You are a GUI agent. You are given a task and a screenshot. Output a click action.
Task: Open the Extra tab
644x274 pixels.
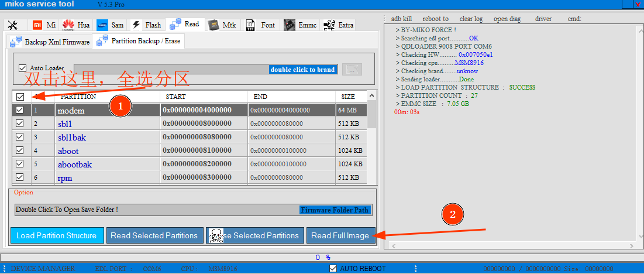pyautogui.click(x=339, y=25)
